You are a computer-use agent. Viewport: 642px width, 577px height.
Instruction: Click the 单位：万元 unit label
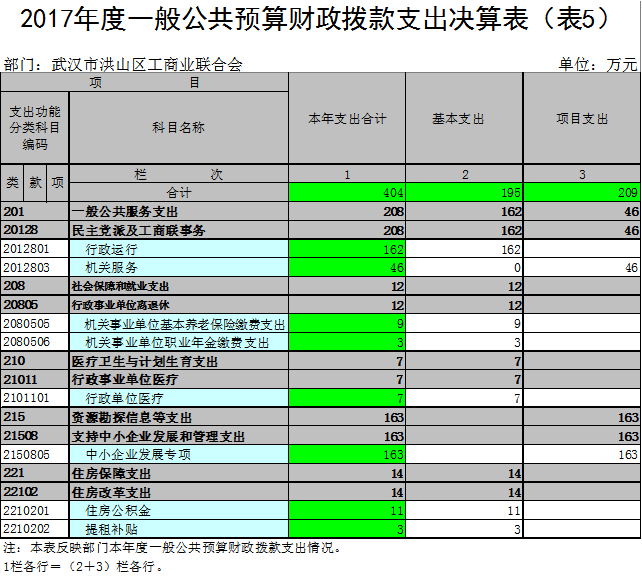(x=597, y=65)
